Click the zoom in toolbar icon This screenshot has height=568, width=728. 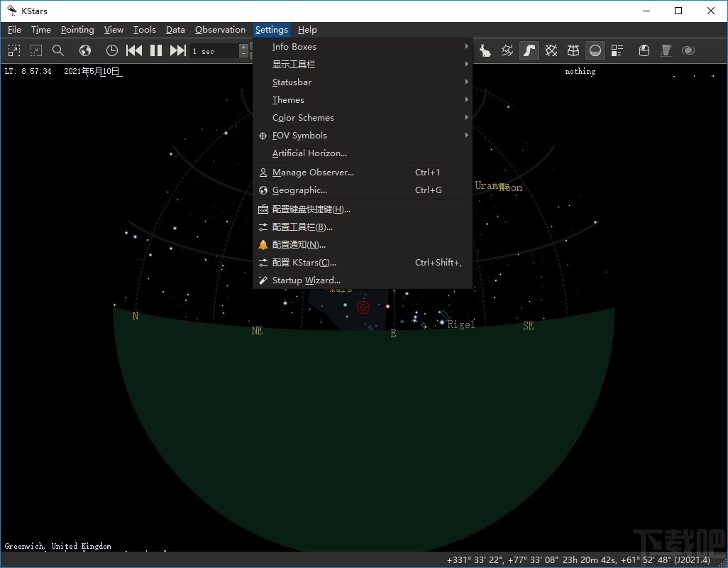(14, 50)
